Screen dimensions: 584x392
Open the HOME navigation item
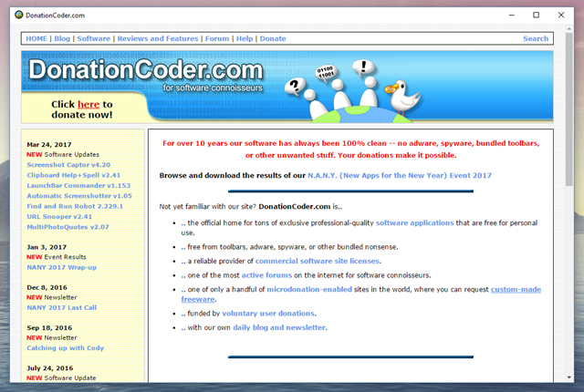coord(36,38)
